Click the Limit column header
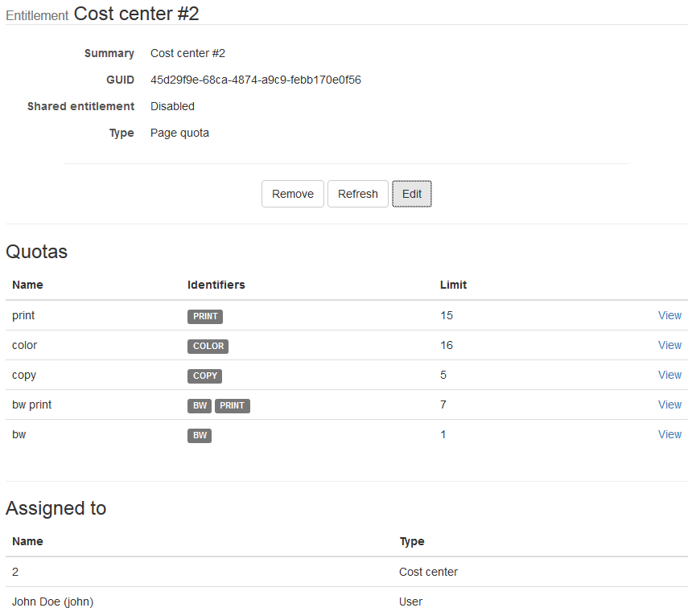The height and width of the screenshot is (616, 696). tap(453, 285)
